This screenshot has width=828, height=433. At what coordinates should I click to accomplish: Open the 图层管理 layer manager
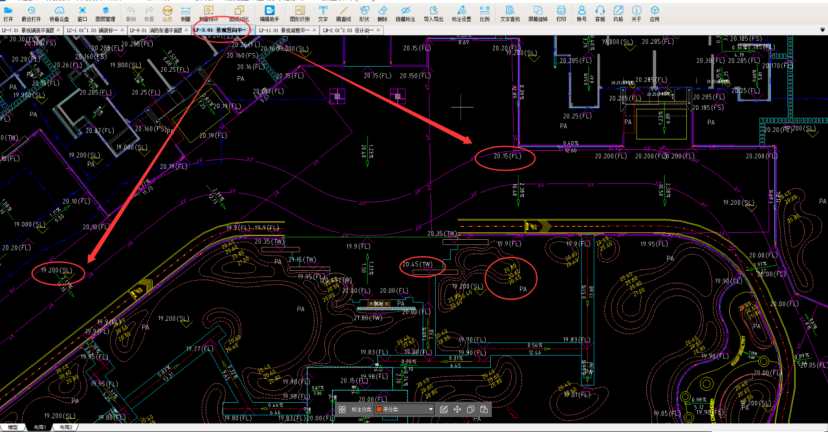(x=105, y=12)
